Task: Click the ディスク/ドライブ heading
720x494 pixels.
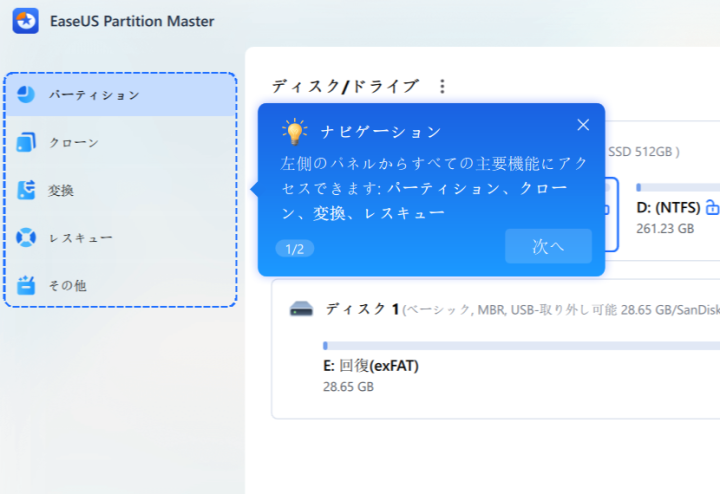Action: click(345, 86)
